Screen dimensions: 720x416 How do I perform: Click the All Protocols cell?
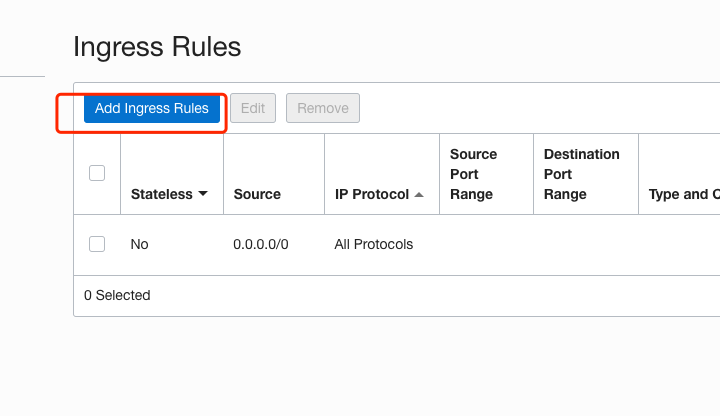373,244
